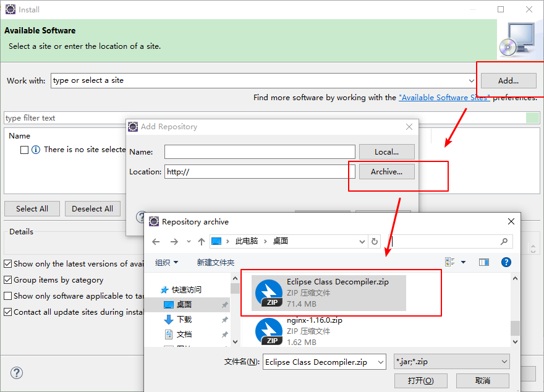Click the refresh icon in address bar
Image resolution: width=544 pixels, height=392 pixels.
[375, 241]
